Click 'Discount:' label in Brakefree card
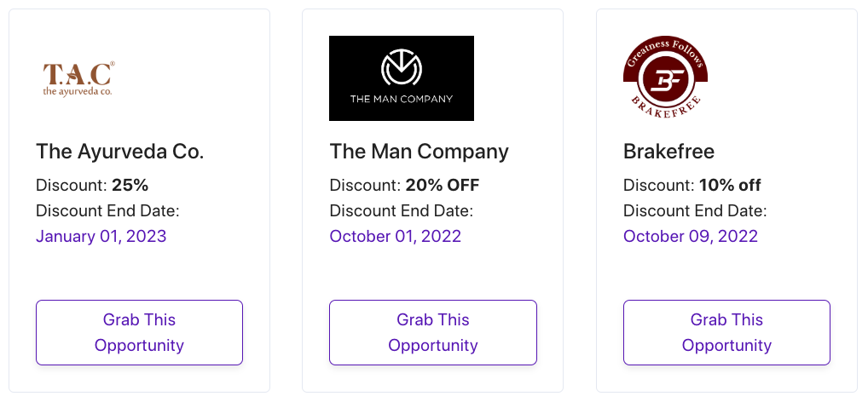The image size is (868, 402). [659, 185]
